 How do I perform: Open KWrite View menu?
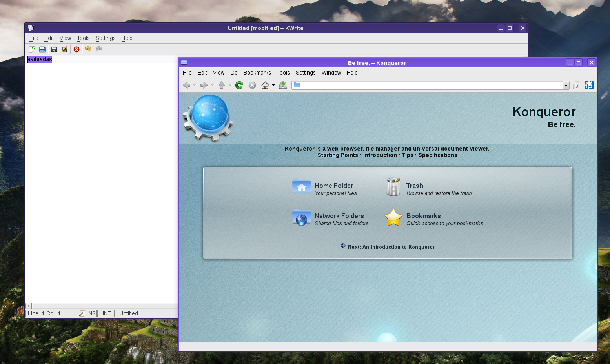[65, 38]
